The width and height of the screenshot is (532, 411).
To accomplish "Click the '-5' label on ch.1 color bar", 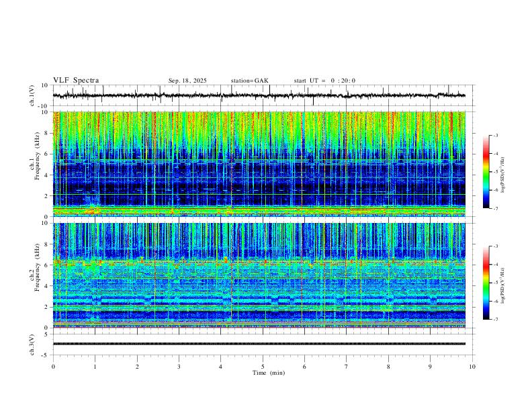I will tap(496, 172).
